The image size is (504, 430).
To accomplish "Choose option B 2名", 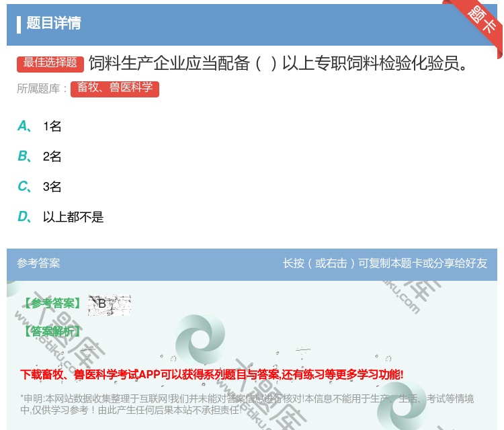I will click(x=40, y=156).
